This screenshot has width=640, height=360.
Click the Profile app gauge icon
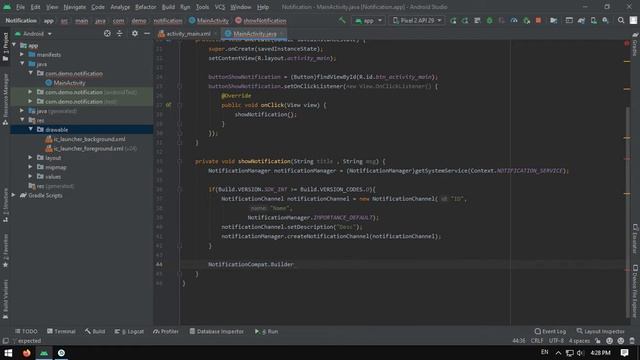pyautogui.click(x=514, y=20)
